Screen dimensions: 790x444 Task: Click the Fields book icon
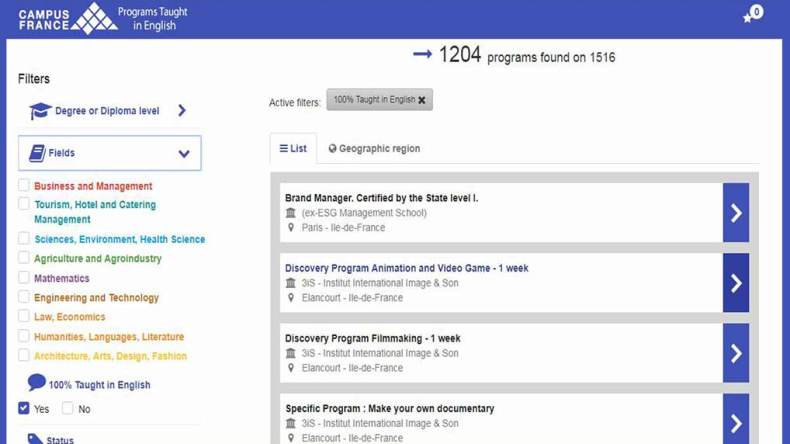pyautogui.click(x=37, y=153)
